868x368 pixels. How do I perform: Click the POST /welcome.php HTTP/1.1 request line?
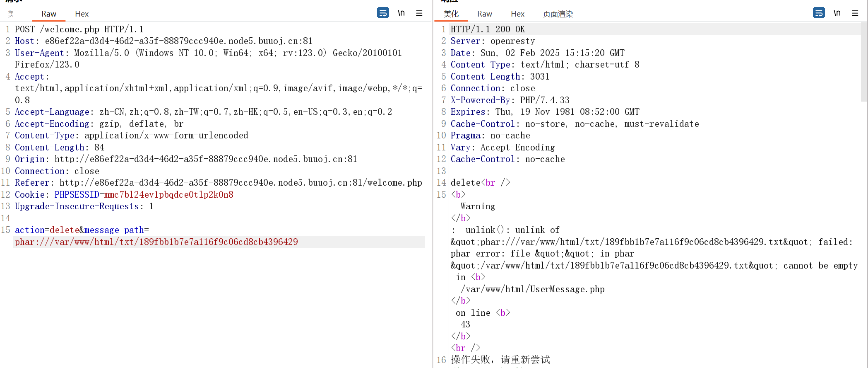click(x=79, y=29)
